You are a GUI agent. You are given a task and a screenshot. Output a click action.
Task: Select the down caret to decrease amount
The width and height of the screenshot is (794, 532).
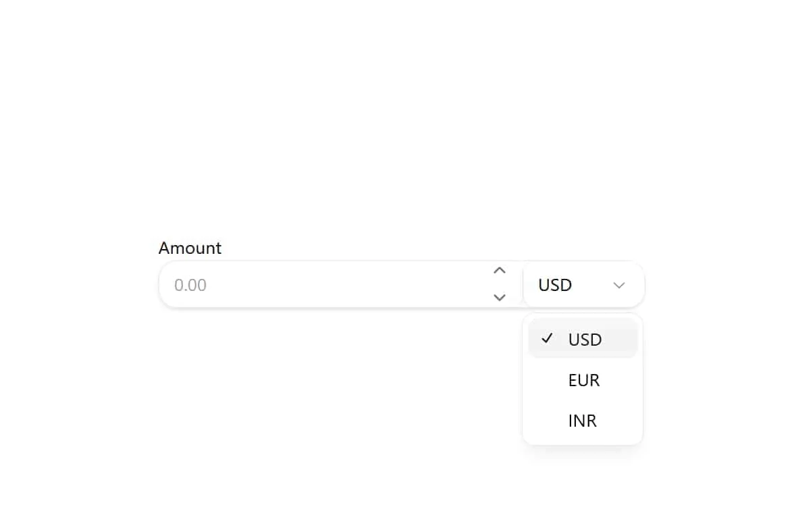[499, 298]
